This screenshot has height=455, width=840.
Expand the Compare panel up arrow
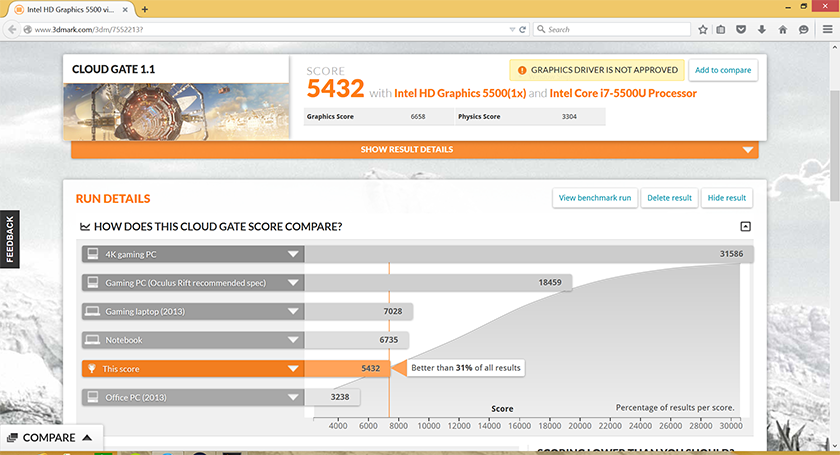87,438
